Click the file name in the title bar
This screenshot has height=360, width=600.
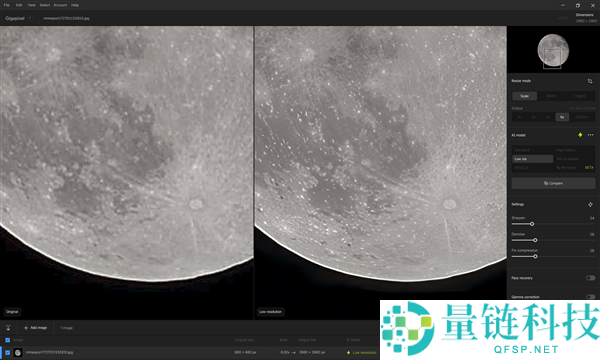pos(66,18)
